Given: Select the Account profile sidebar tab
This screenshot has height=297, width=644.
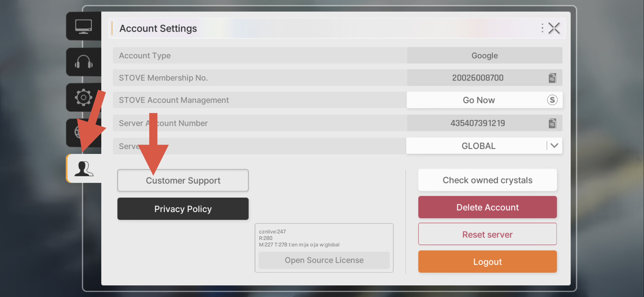Looking at the screenshot, I should click(x=84, y=168).
